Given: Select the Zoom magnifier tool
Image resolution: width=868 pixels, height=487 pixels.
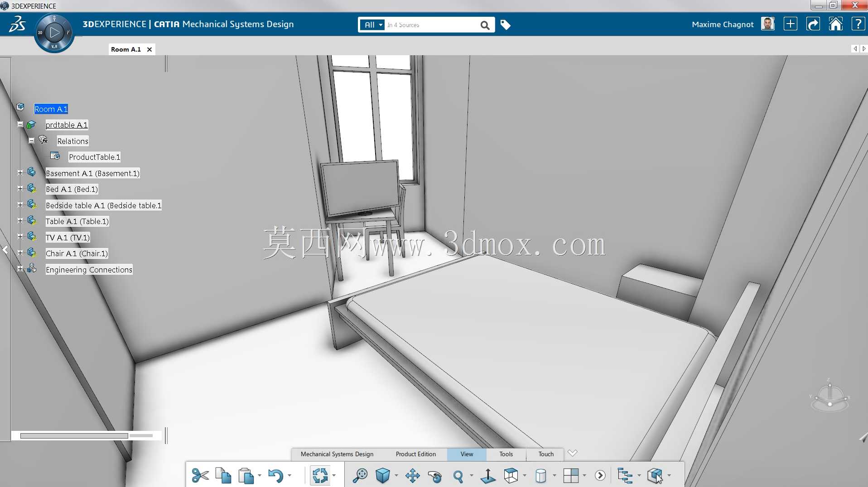Looking at the screenshot, I should pyautogui.click(x=458, y=476).
